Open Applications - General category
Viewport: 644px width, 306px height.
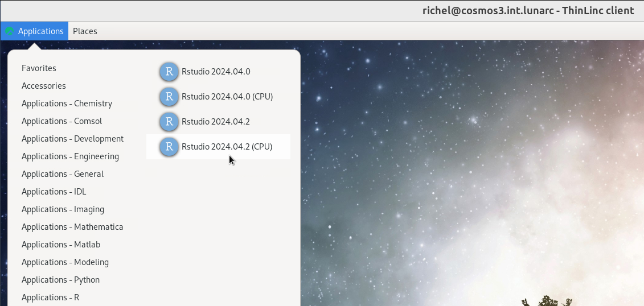click(x=63, y=174)
